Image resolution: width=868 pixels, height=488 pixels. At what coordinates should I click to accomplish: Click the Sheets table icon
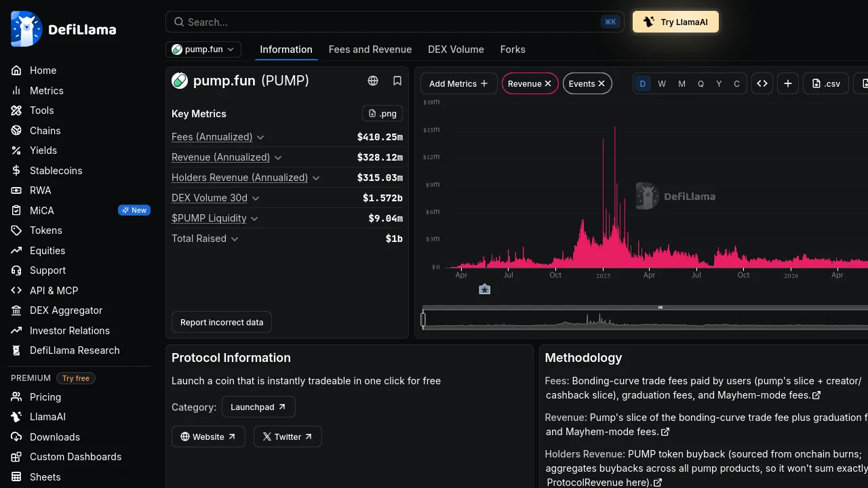coord(16,477)
